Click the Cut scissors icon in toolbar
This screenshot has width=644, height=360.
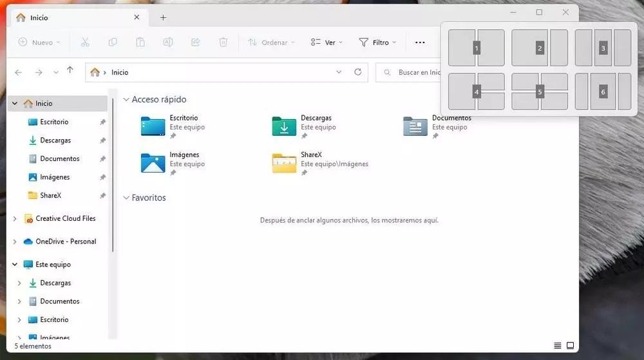(85, 43)
